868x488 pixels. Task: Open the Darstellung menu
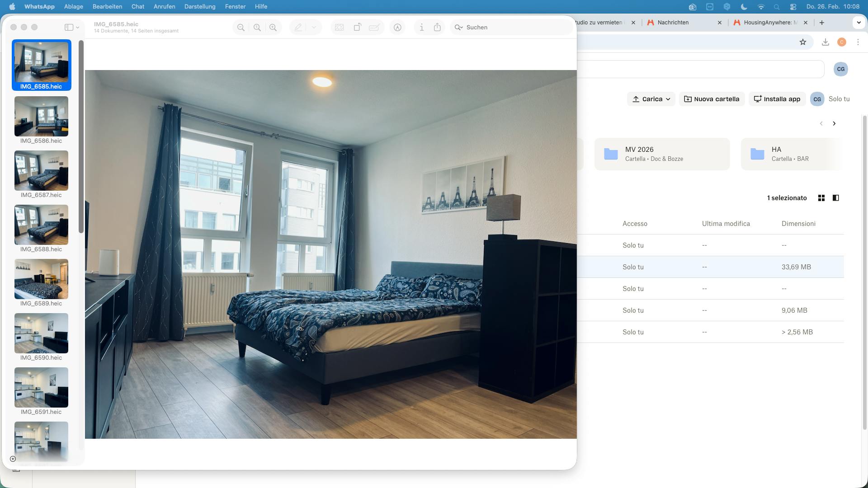(200, 7)
